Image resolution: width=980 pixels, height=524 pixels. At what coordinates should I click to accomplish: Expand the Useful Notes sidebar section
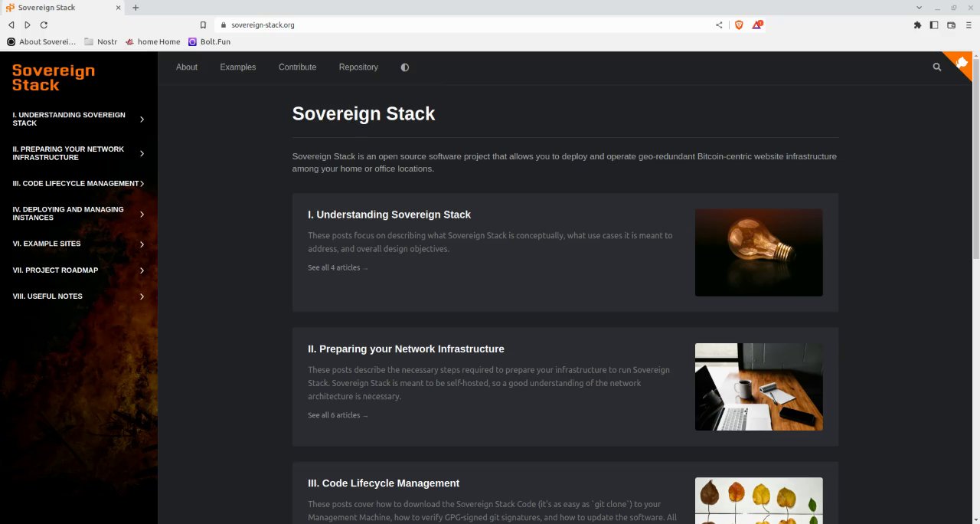(x=142, y=296)
